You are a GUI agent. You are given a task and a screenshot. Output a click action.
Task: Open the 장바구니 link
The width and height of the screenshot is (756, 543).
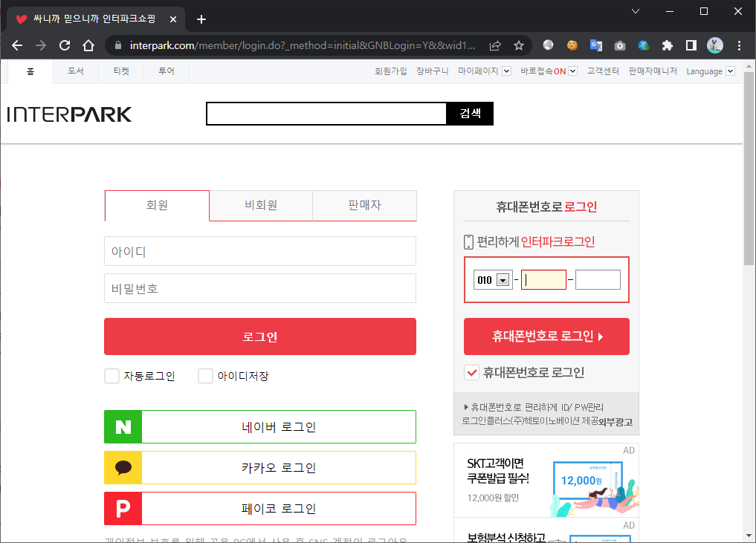pos(433,71)
